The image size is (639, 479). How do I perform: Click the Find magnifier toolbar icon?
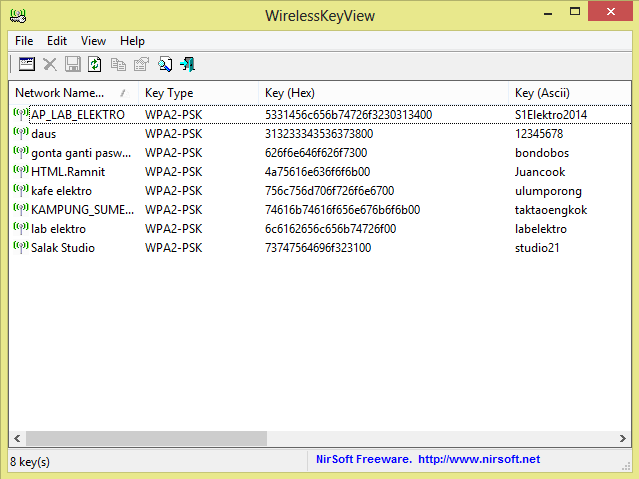pyautogui.click(x=165, y=64)
